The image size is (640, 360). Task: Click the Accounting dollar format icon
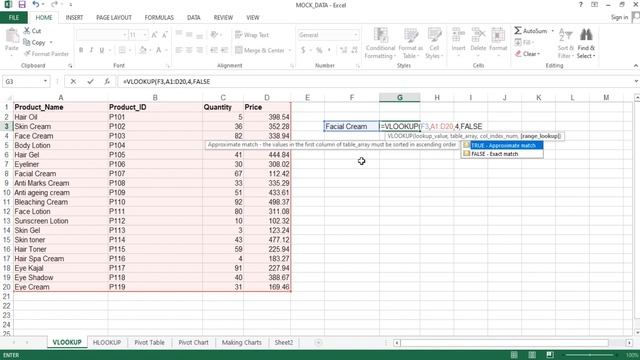303,50
